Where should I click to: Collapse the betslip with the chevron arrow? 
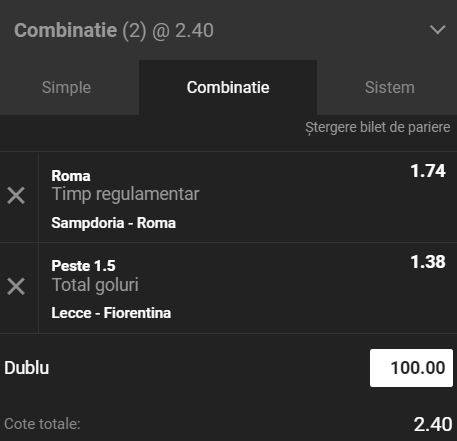[437, 30]
